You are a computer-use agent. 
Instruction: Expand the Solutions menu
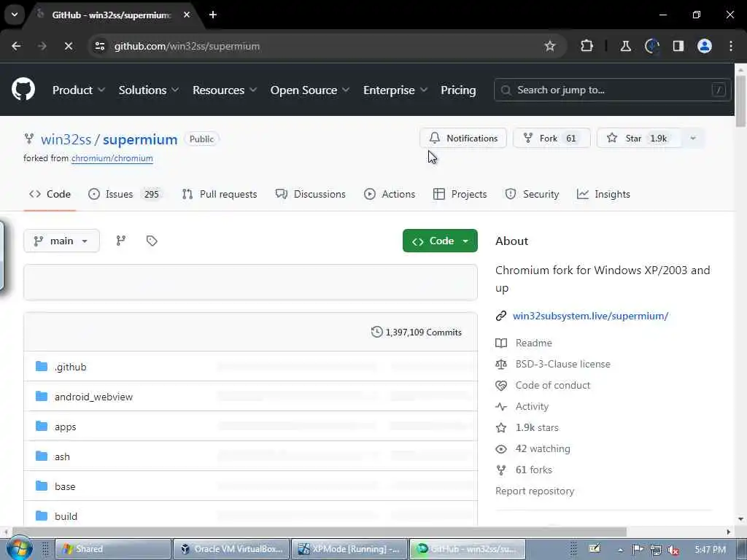pyautogui.click(x=149, y=90)
